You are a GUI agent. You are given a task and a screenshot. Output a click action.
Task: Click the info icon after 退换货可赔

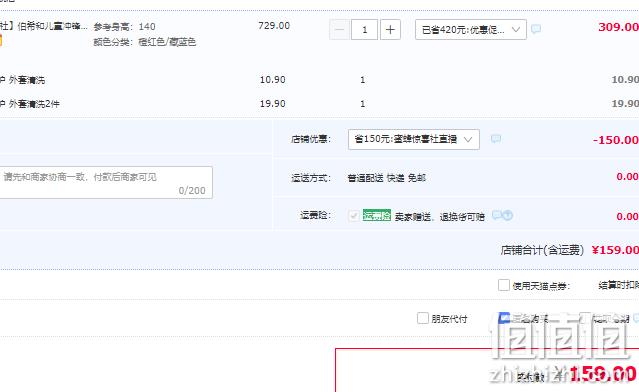[x=507, y=215]
